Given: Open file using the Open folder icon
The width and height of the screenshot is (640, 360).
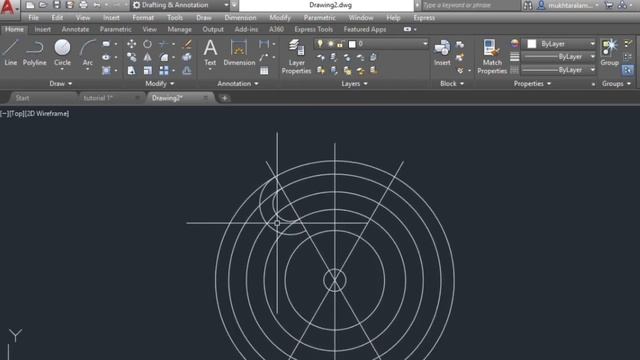Looking at the screenshot, I should (x=43, y=5).
